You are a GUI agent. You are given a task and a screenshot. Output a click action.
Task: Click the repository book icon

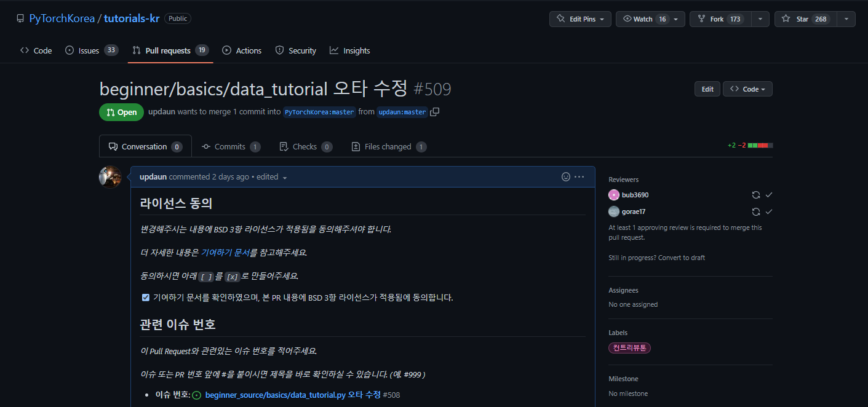point(20,18)
